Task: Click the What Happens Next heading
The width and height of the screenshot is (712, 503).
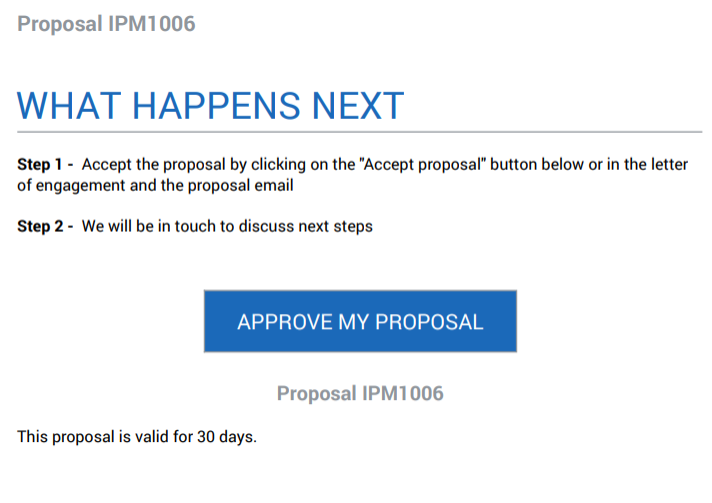Action: click(x=211, y=105)
